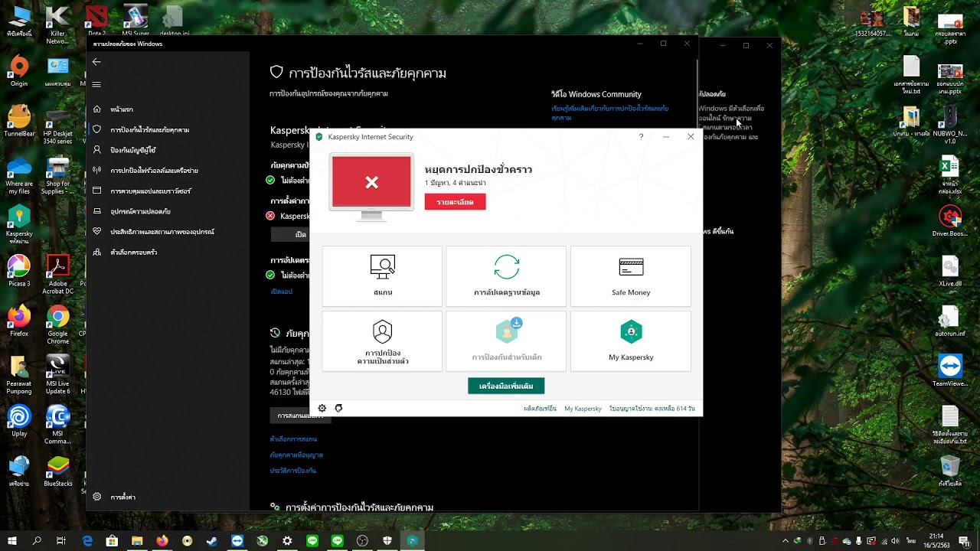This screenshot has height=551, width=980.
Task: Open the ประวัติการป้องกัน protection history link
Action: click(292, 471)
